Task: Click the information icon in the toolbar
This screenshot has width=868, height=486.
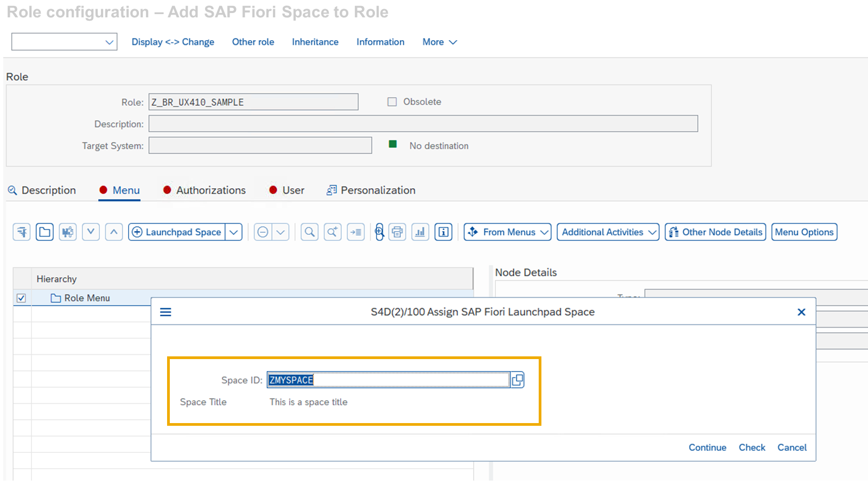Action: pyautogui.click(x=443, y=232)
